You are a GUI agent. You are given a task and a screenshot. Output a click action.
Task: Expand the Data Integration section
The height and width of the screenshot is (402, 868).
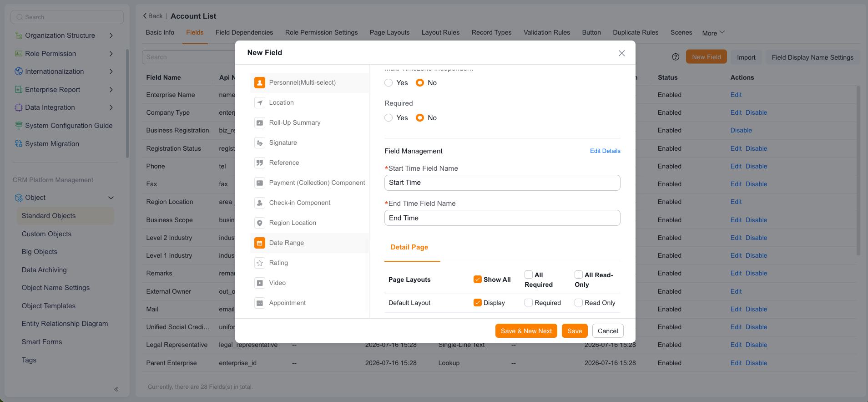click(x=111, y=107)
